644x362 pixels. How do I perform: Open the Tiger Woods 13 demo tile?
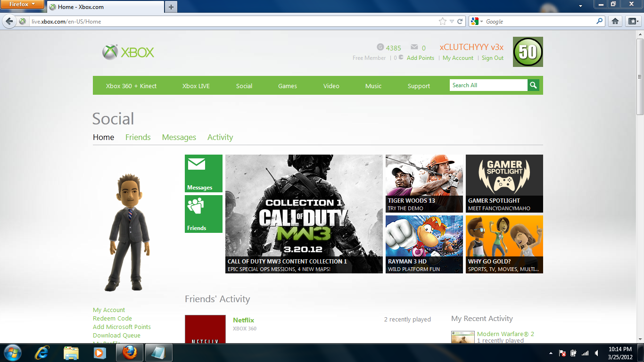point(424,183)
